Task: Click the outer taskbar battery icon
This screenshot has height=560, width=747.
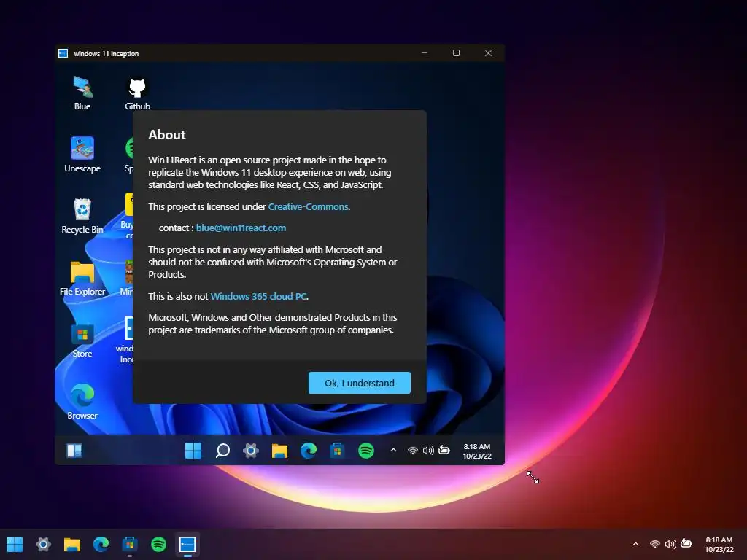Action: (x=686, y=543)
